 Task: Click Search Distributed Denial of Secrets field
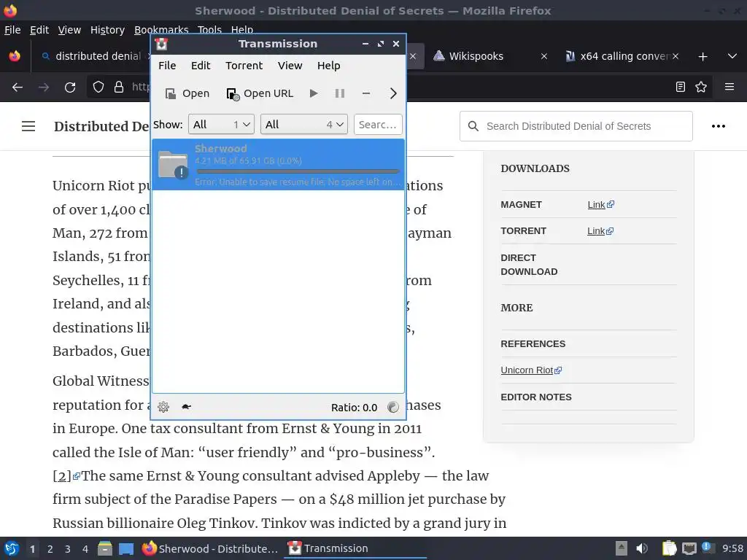tap(576, 126)
